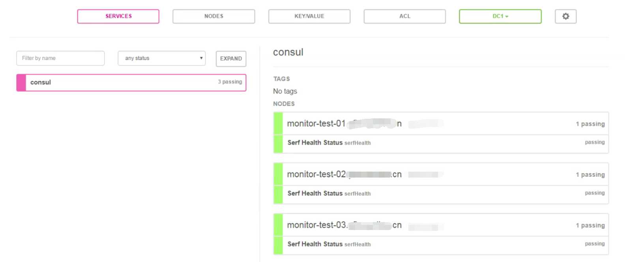Click the 3 passing label on consul

tap(230, 82)
